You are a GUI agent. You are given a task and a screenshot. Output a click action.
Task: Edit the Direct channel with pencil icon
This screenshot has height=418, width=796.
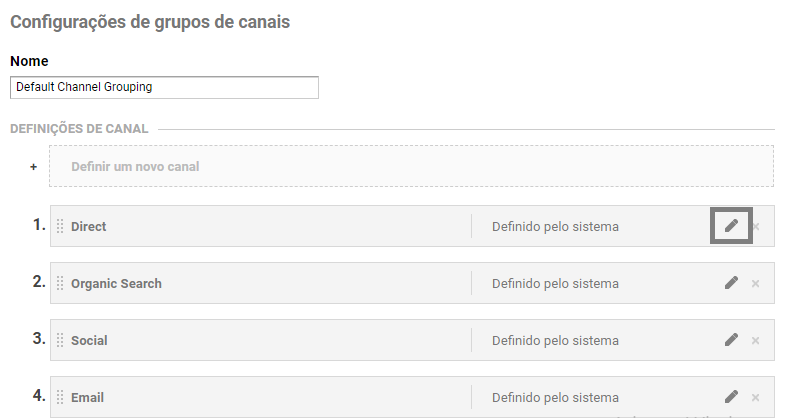731,226
